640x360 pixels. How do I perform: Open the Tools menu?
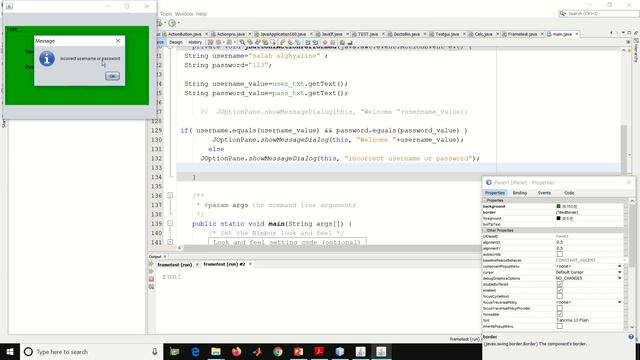166,14
